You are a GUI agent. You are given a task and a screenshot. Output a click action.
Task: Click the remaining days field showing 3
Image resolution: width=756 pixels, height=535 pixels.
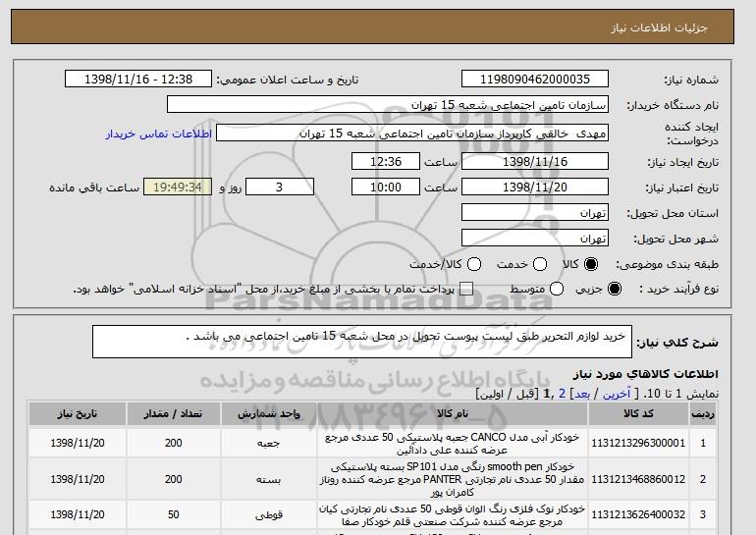tap(280, 187)
